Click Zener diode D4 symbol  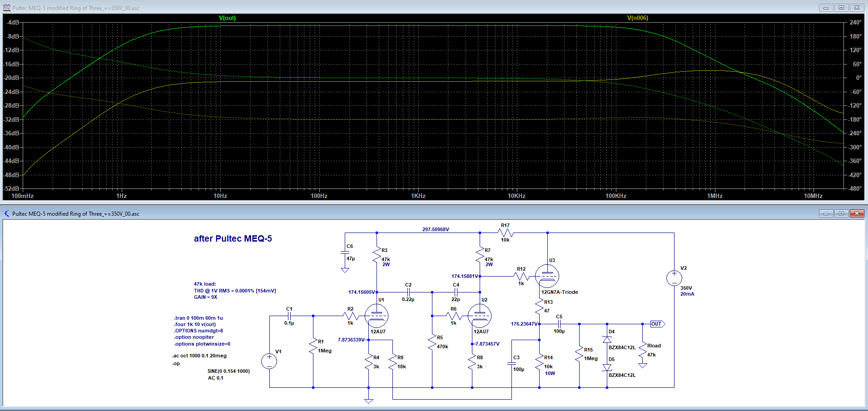607,339
